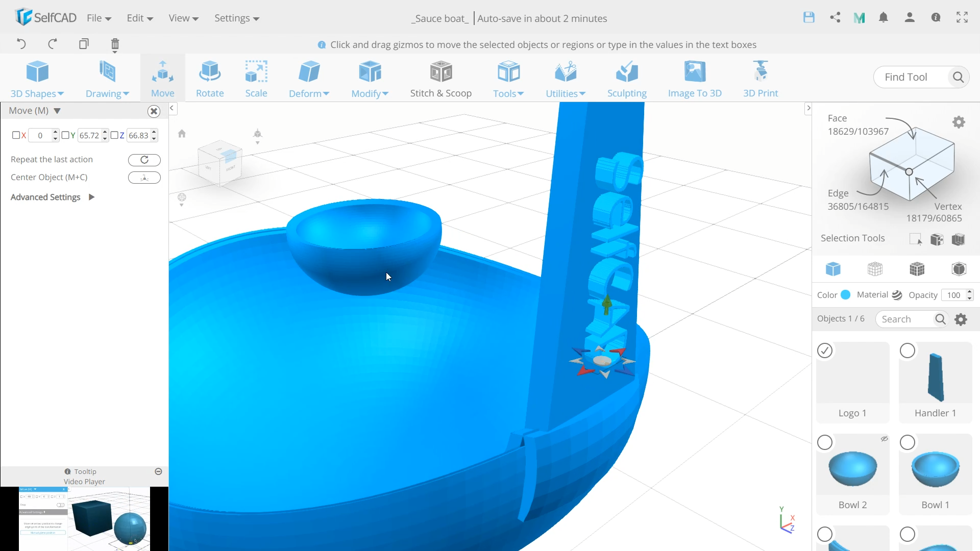Toggle the X axis checkbox
Image resolution: width=980 pixels, height=551 pixels.
(16, 135)
